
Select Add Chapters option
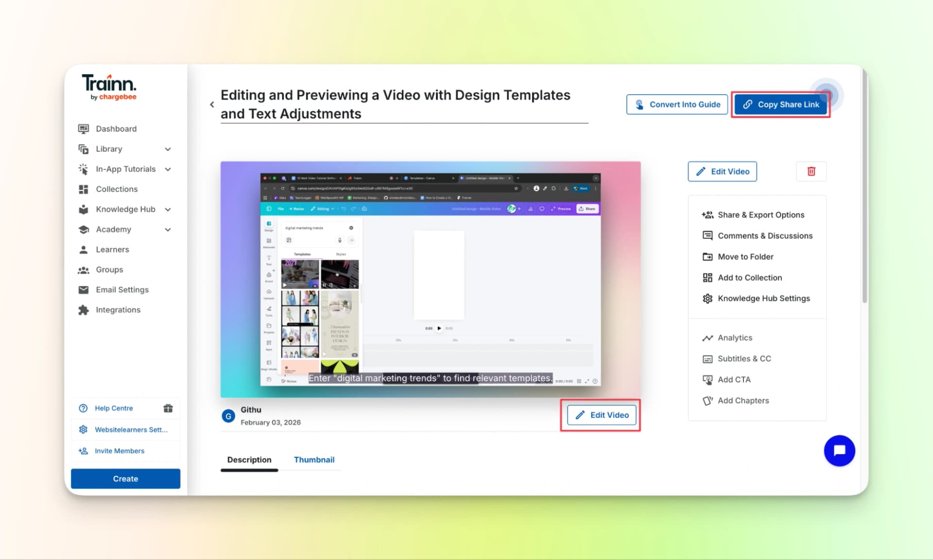pyautogui.click(x=743, y=400)
